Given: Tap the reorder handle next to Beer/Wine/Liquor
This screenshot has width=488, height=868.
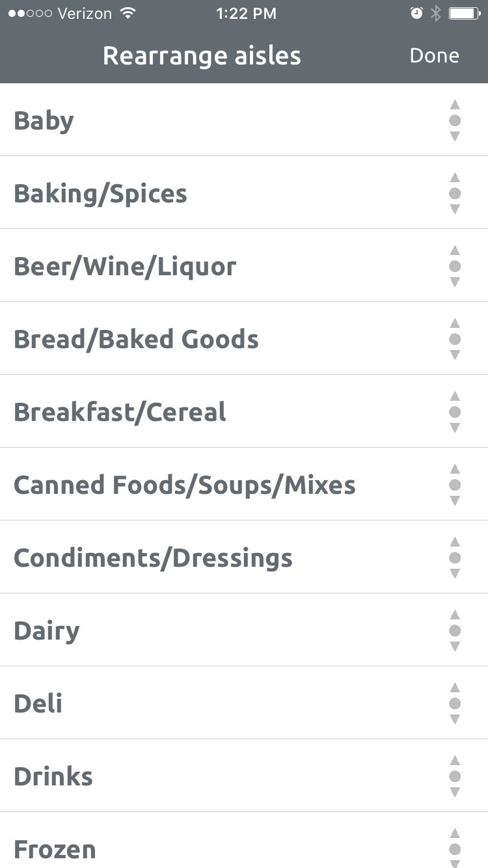Looking at the screenshot, I should (x=455, y=266).
